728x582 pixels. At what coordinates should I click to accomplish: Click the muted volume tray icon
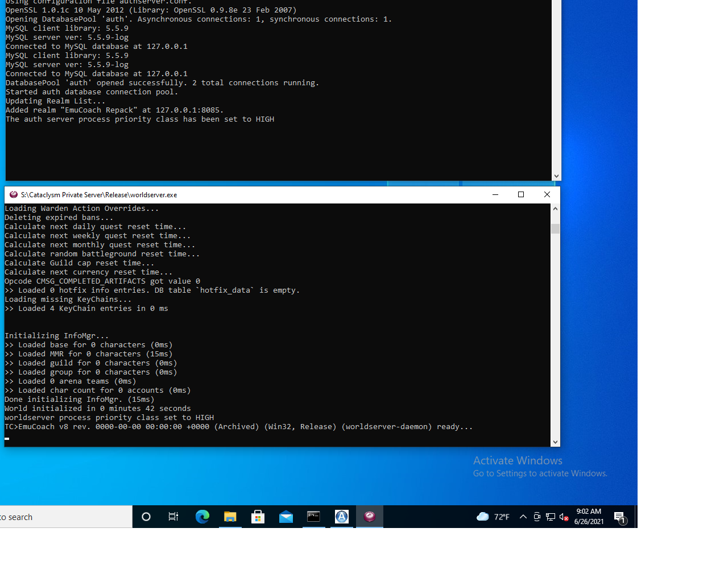point(564,517)
